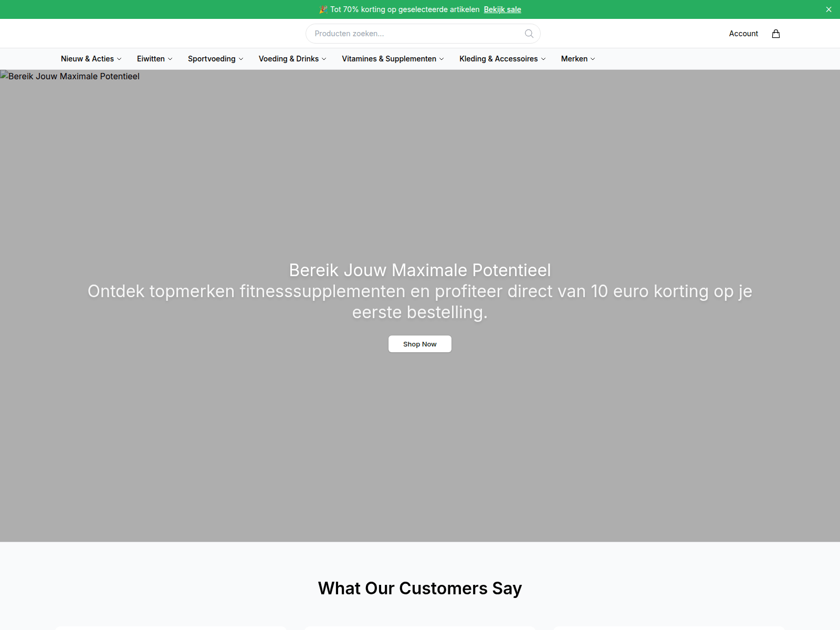840x630 pixels.
Task: Open Kleding & Accessoires category
Action: tap(499, 59)
